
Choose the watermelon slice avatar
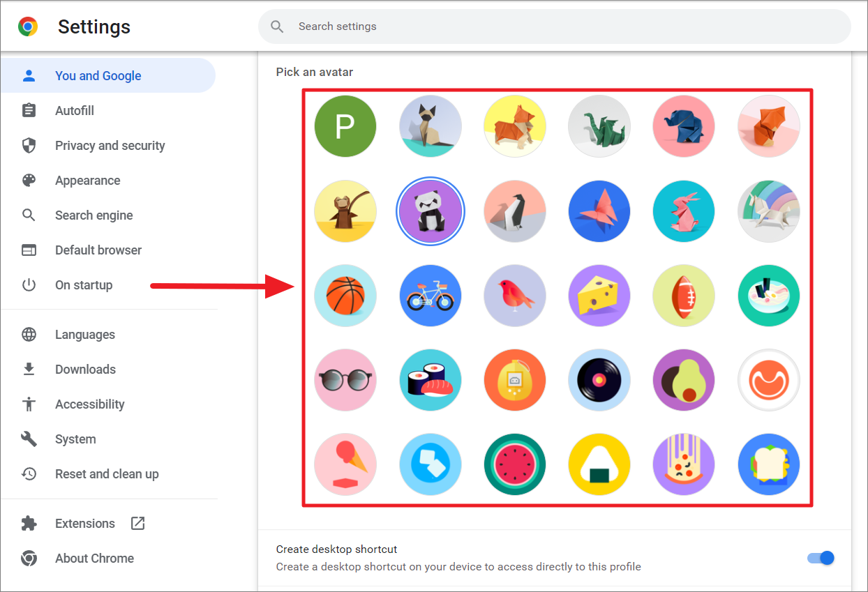coord(515,464)
